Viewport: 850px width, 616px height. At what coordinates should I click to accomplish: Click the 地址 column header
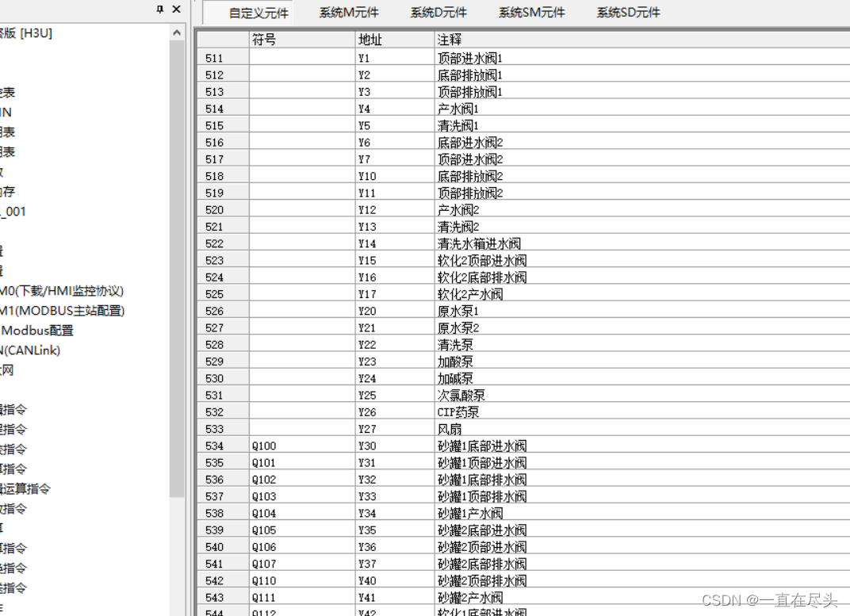pos(395,40)
